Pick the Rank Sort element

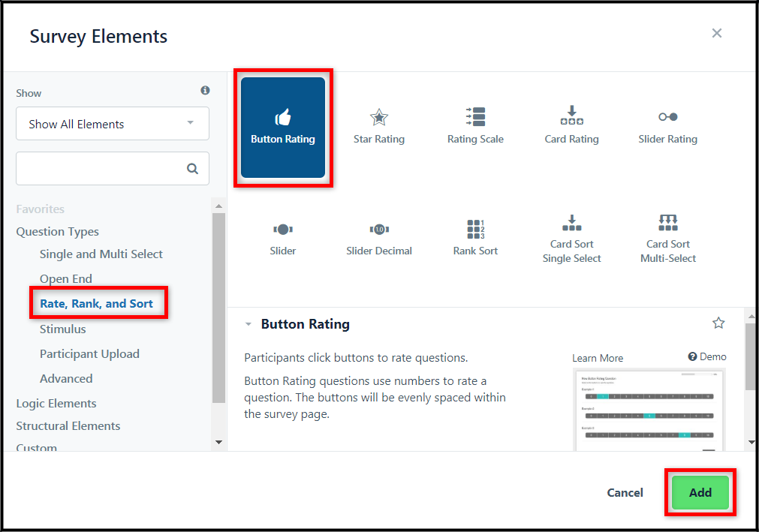tap(475, 239)
